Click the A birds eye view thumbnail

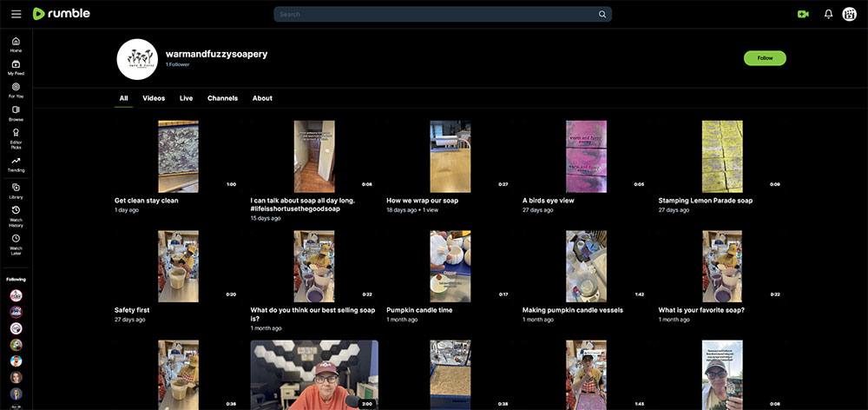tap(586, 157)
